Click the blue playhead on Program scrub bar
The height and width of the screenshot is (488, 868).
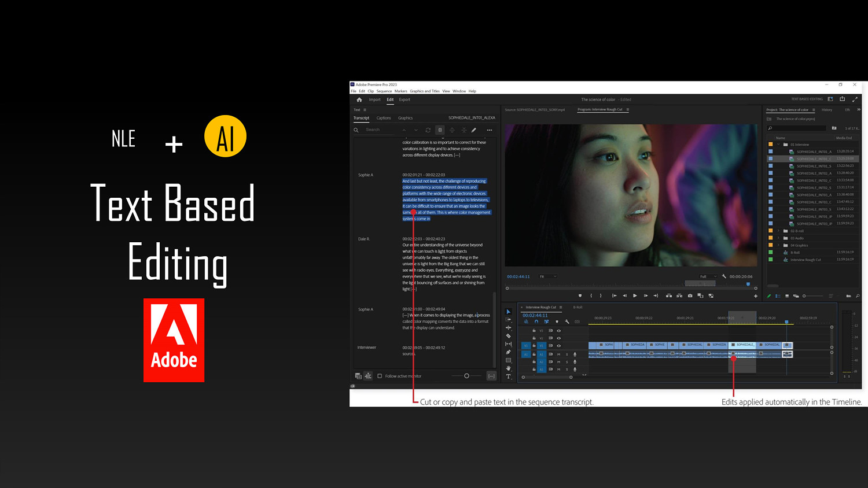(x=748, y=284)
